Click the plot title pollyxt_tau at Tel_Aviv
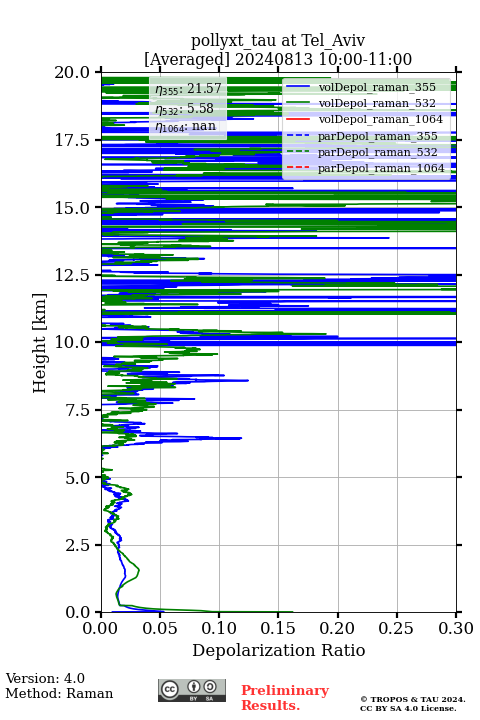The height and width of the screenshot is (720, 480). click(278, 41)
